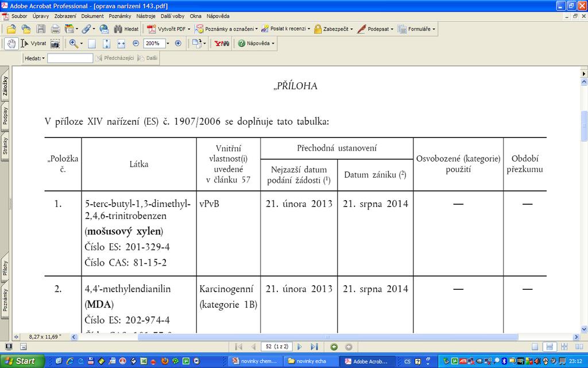Click the Save disk icon

pos(41,29)
